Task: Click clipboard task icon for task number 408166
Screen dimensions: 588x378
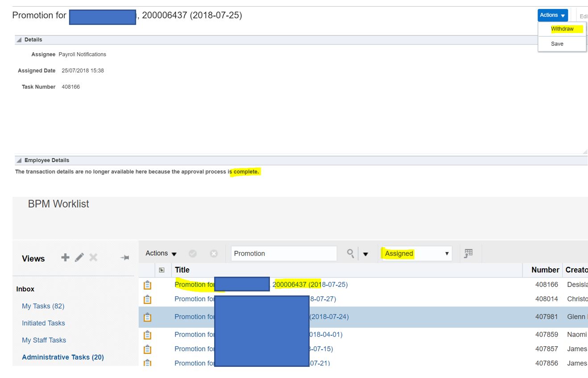Action: point(147,285)
